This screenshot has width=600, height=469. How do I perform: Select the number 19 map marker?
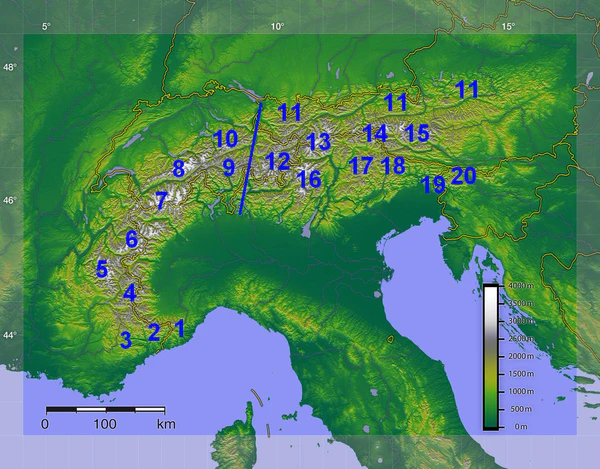point(433,184)
